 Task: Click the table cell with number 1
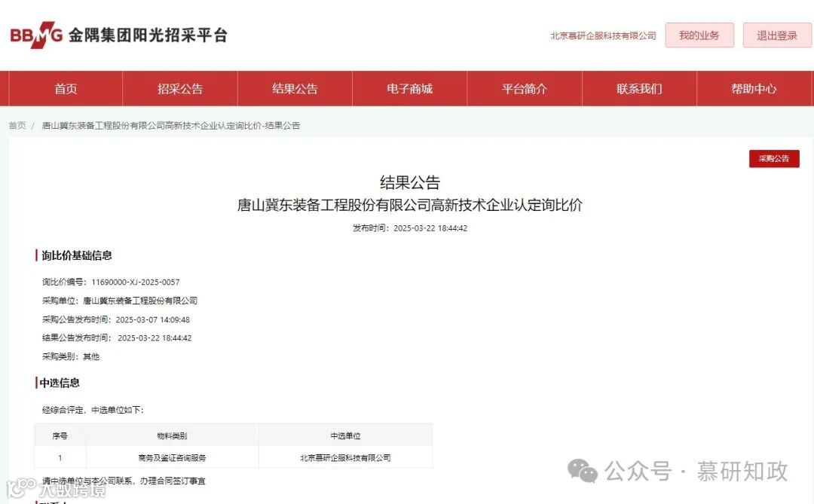click(x=60, y=458)
